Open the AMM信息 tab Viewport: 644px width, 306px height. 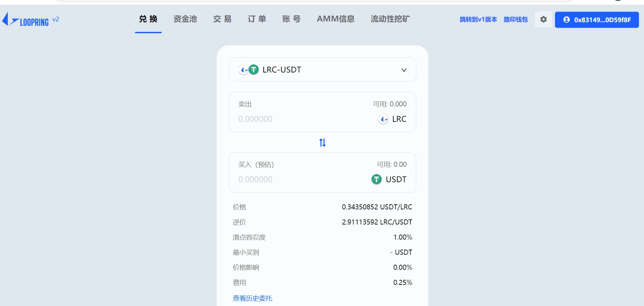(x=336, y=19)
